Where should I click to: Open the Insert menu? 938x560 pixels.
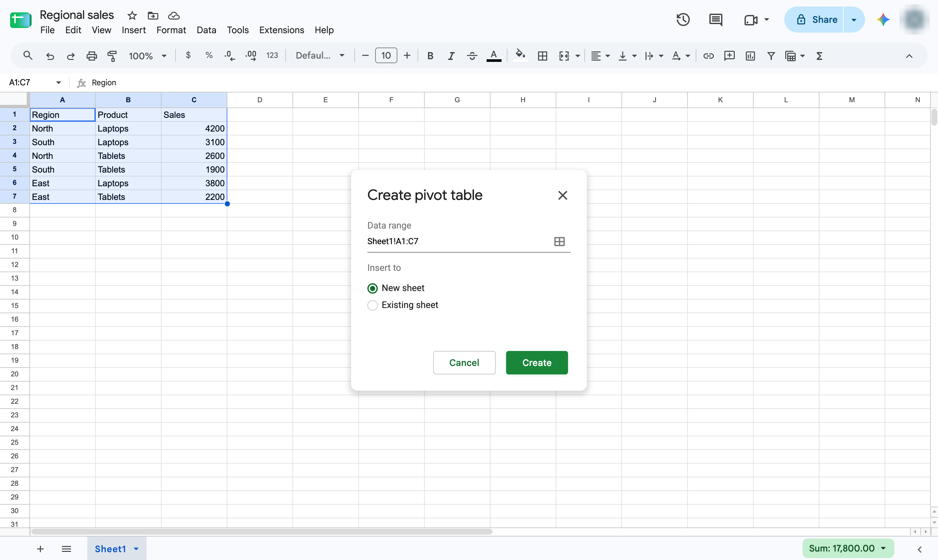(134, 30)
